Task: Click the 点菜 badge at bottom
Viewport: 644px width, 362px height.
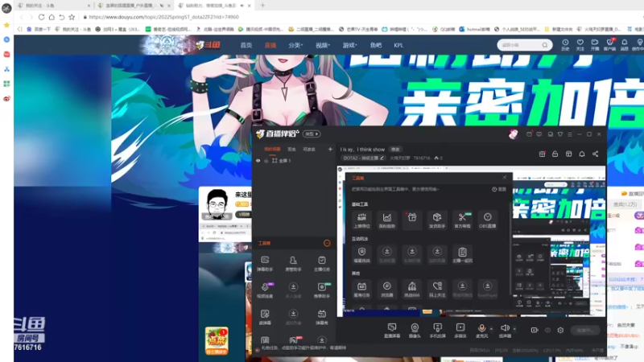Action: (x=217, y=340)
